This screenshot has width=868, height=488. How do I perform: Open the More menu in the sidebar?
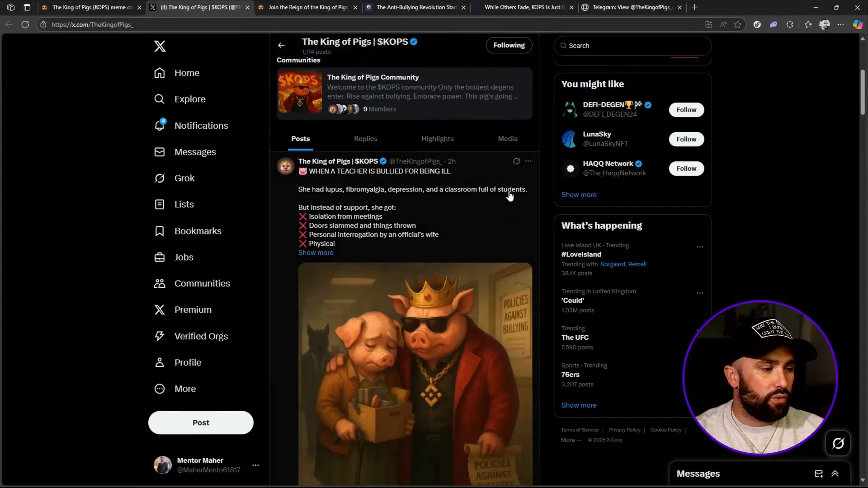click(x=175, y=389)
